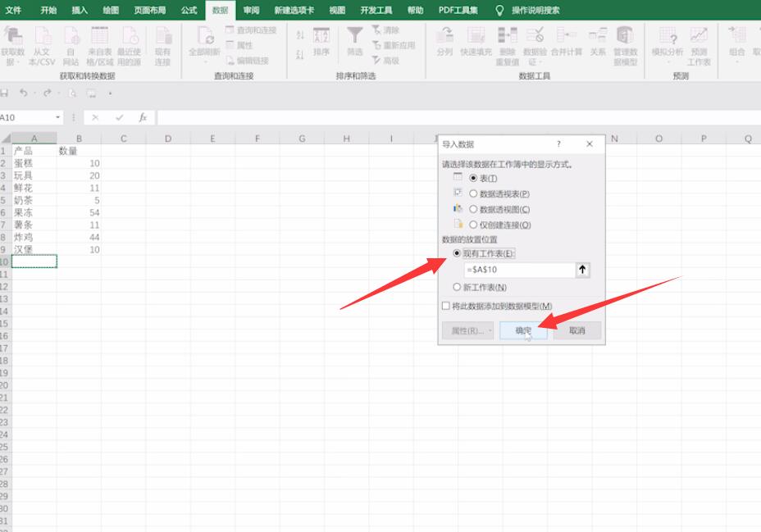Click the Sort (排序) icon
This screenshot has height=532, width=761.
[321, 36]
